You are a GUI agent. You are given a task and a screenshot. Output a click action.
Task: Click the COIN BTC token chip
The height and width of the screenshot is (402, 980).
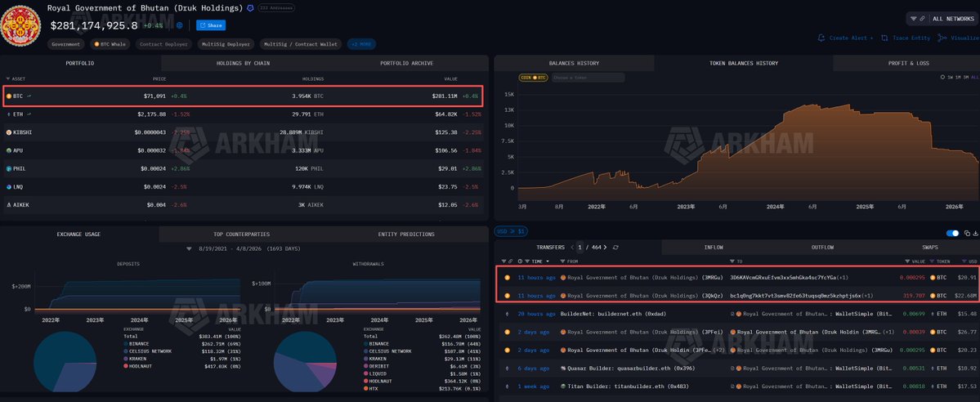click(x=533, y=78)
